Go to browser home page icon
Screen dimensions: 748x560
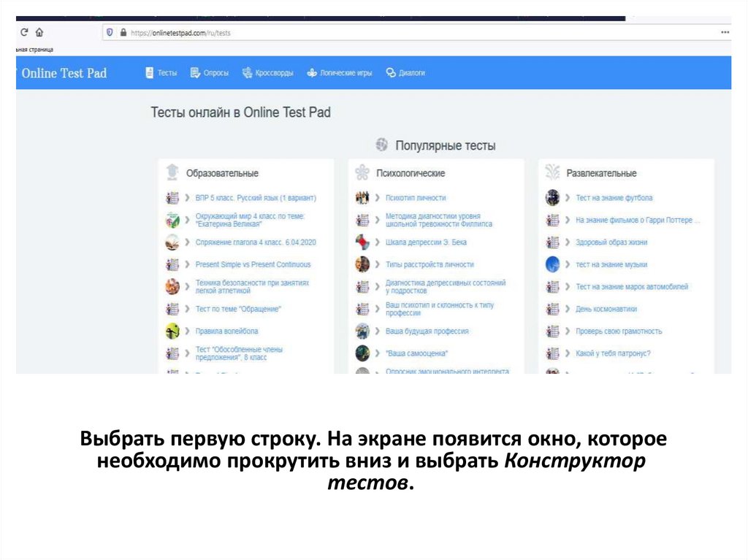[x=39, y=32]
